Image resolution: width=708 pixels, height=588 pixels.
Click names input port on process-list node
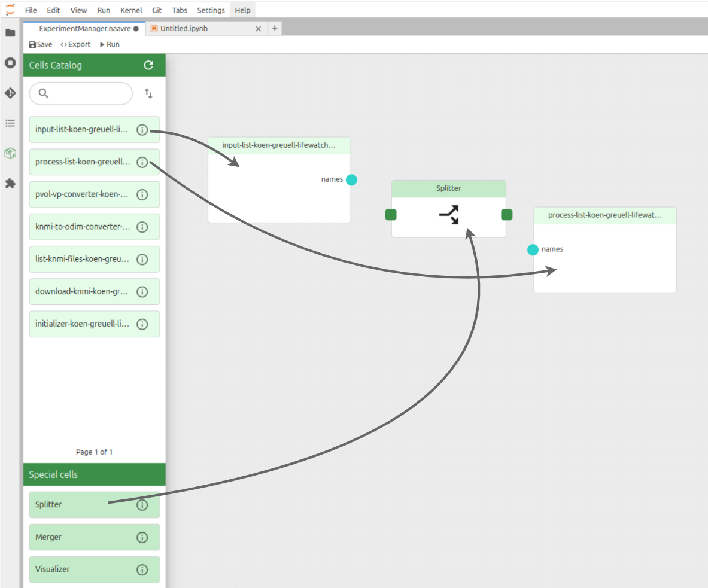pyautogui.click(x=533, y=249)
